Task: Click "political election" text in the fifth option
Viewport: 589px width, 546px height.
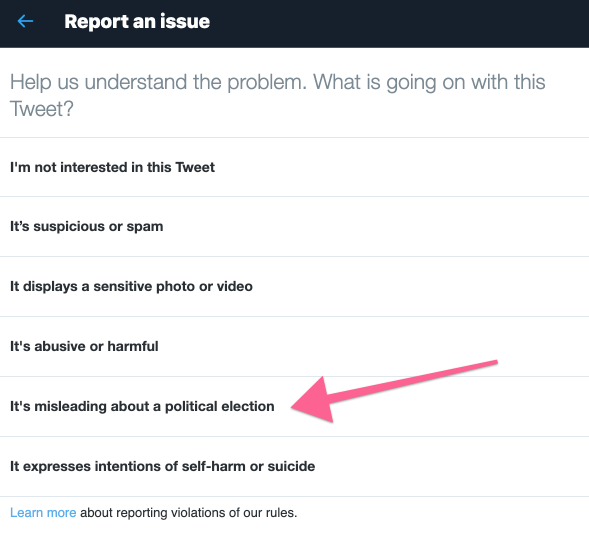Action: pos(220,407)
